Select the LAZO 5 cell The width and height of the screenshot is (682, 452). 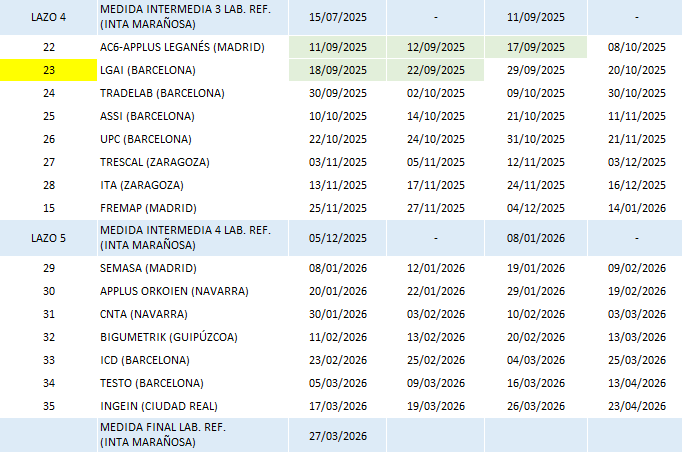click(48, 238)
